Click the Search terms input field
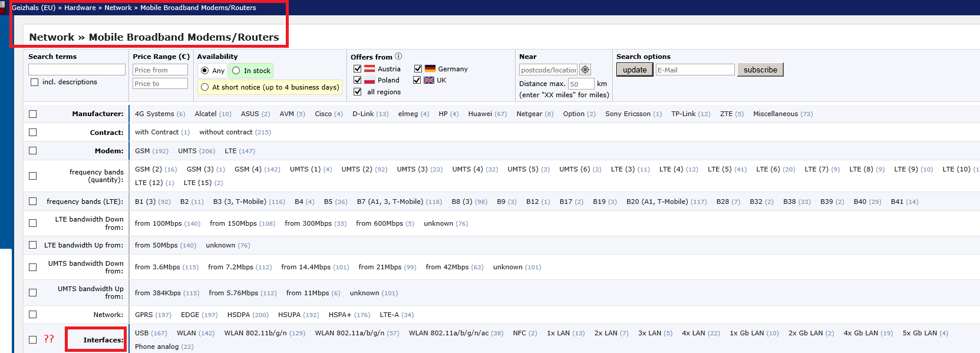980x353 pixels. coord(77,70)
